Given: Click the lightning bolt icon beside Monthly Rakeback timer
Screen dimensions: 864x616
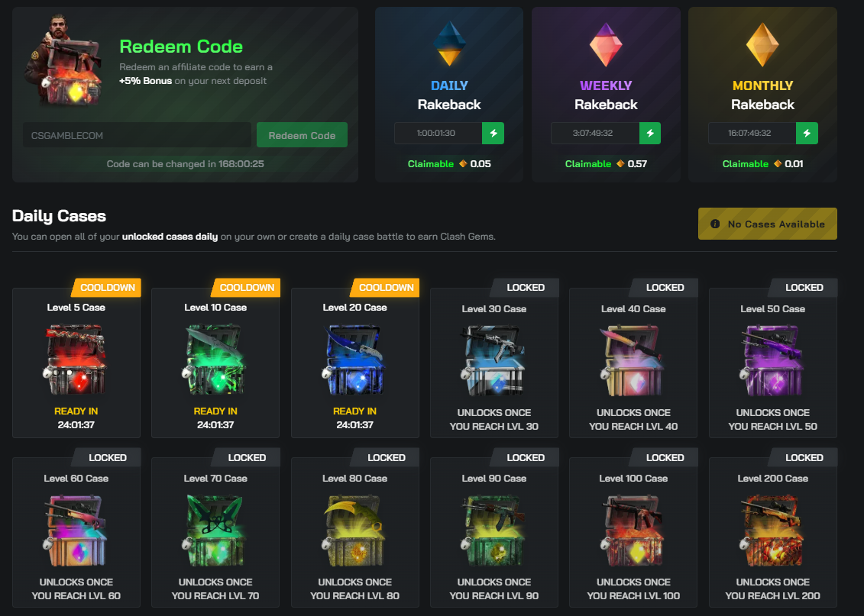Looking at the screenshot, I should [807, 133].
